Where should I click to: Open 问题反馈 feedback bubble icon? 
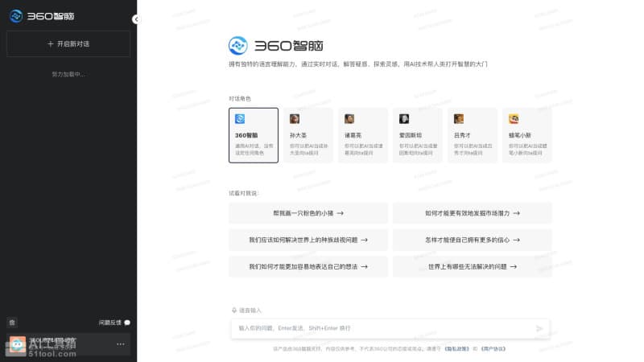click(x=126, y=322)
